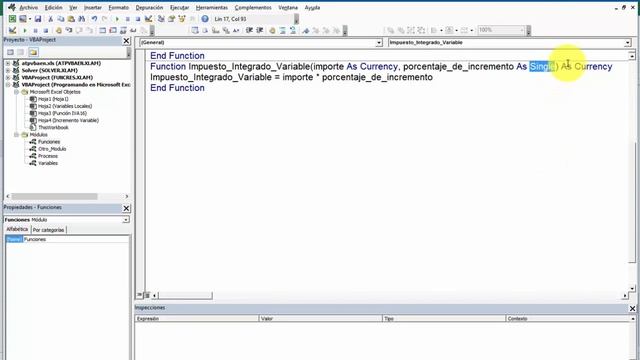The height and width of the screenshot is (360, 640).
Task: Click the Object Browser toolbar icon
Action: 182,19
